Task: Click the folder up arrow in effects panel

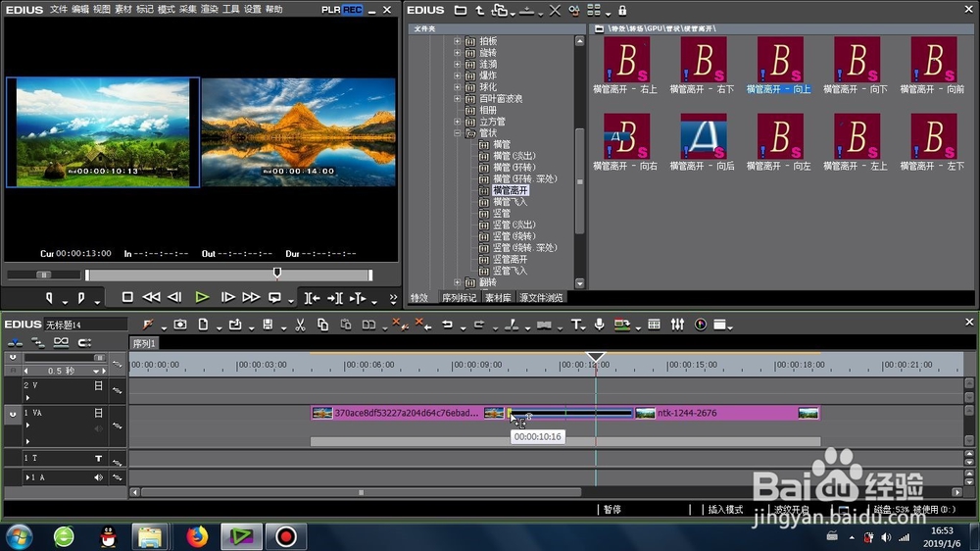Action: click(x=479, y=11)
